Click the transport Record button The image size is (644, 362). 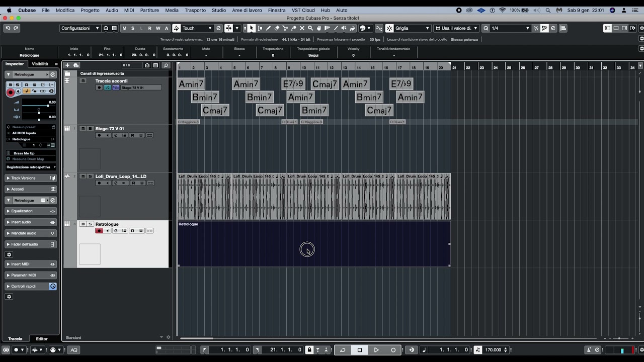coord(393,350)
